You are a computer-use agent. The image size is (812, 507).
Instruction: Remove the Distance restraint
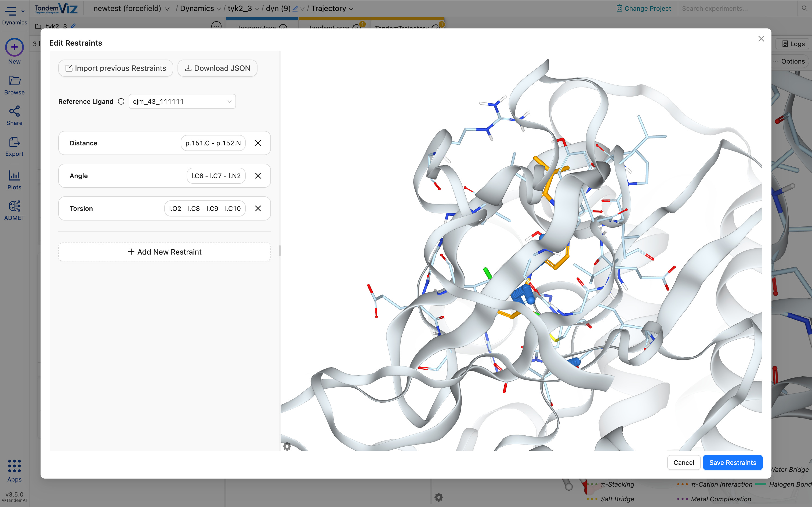[258, 143]
